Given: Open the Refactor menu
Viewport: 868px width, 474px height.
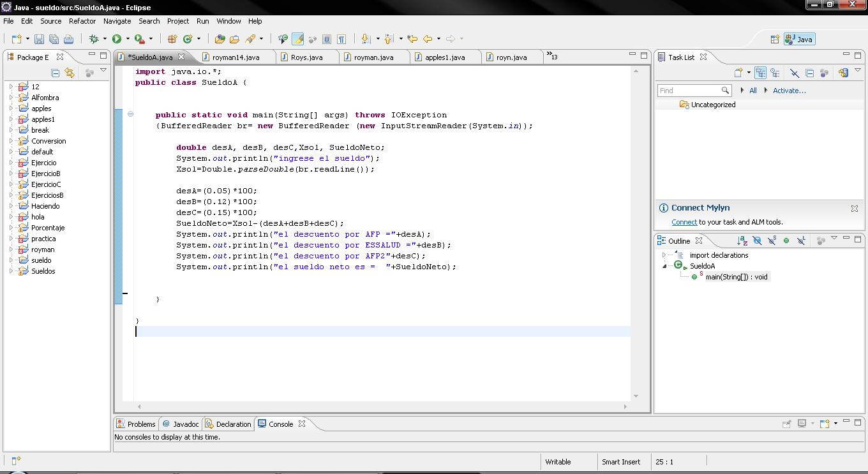Looking at the screenshot, I should [x=82, y=21].
